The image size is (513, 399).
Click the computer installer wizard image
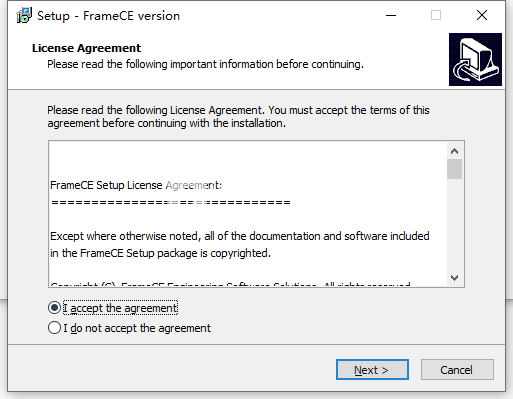pos(475,59)
